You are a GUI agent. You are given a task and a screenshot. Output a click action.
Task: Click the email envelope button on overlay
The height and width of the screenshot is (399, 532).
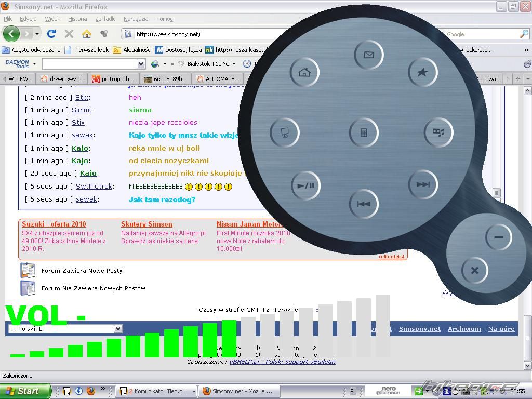point(369,55)
